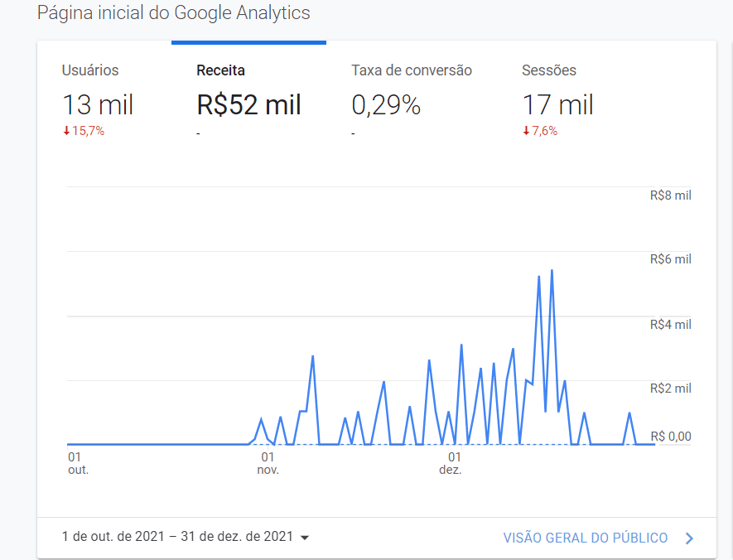Click the red down arrow beside 7,6%
Screen dimensions: 733x560
tap(526, 131)
